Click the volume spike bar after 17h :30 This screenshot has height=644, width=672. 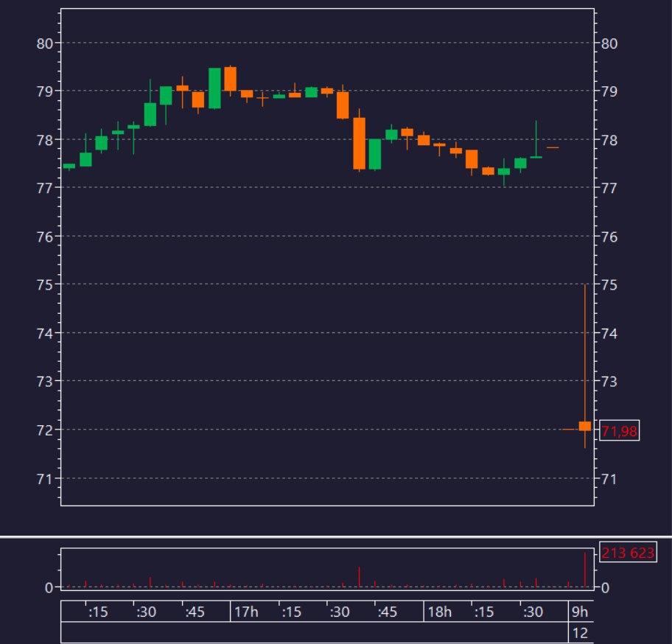coord(359,577)
